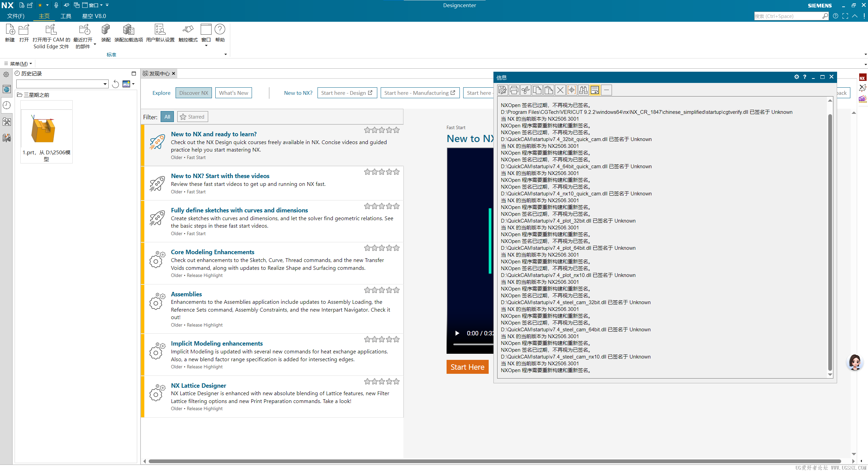This screenshot has height=472, width=868.
Task: Open CAM Solid Edge file ribbon button
Action: (51, 36)
